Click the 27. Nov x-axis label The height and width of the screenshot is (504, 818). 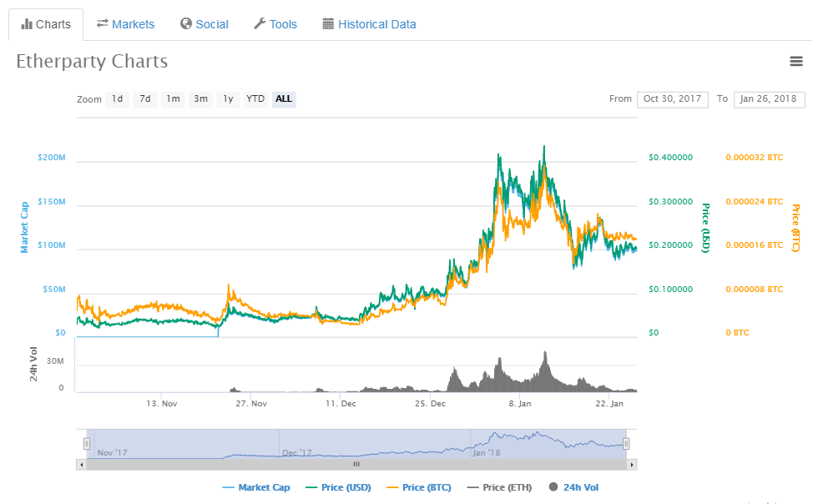click(x=251, y=404)
